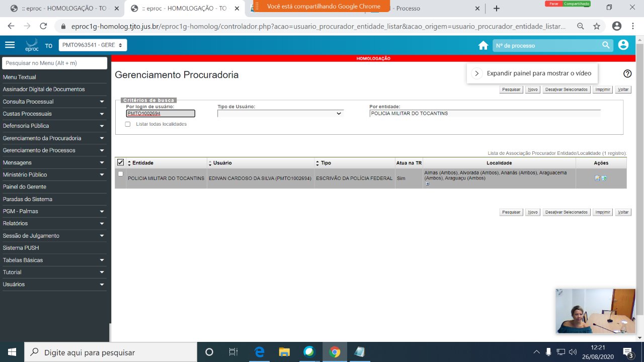The width and height of the screenshot is (644, 362).
Task: Open the PMTO963541 - GERE profile selector
Action: (x=92, y=45)
